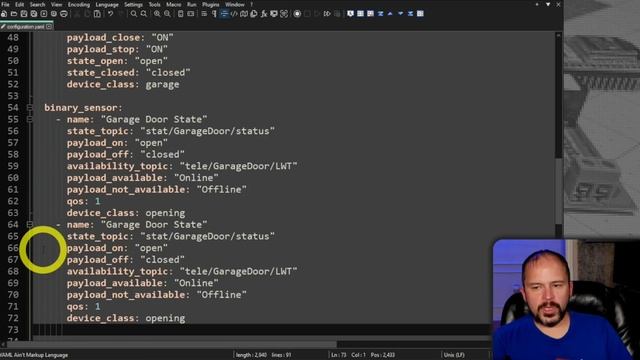
Task: Open the User Defined Language icon
Action: pos(234,14)
